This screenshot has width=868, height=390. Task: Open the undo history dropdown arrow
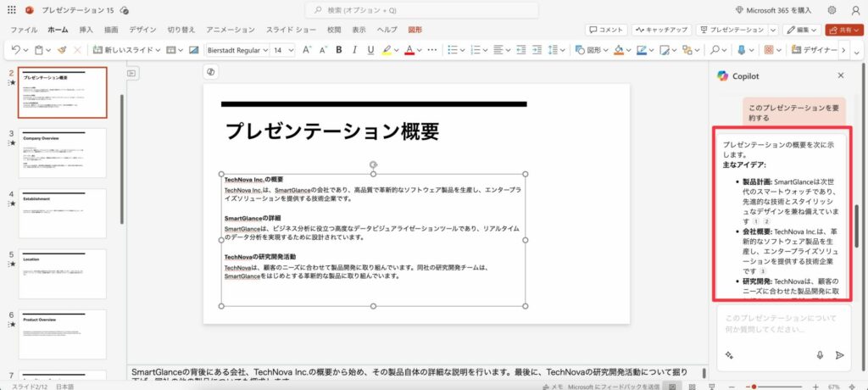[x=25, y=50]
